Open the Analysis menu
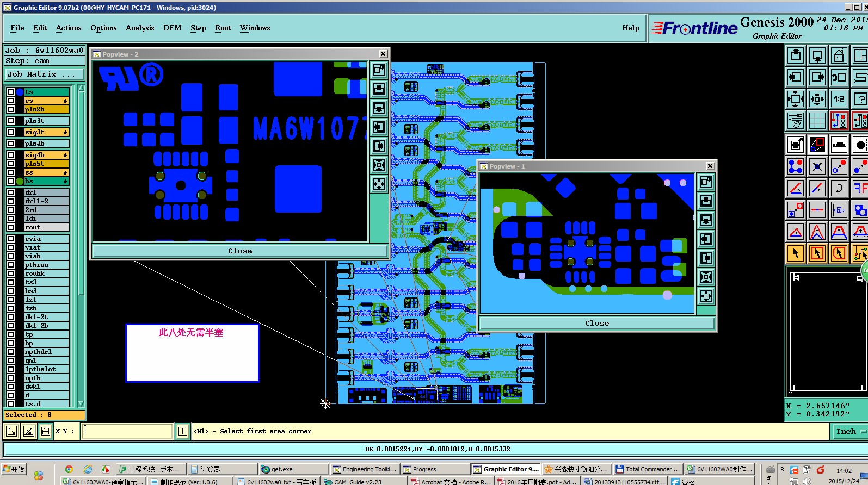Screen dimensions: 868x485 pos(140,28)
